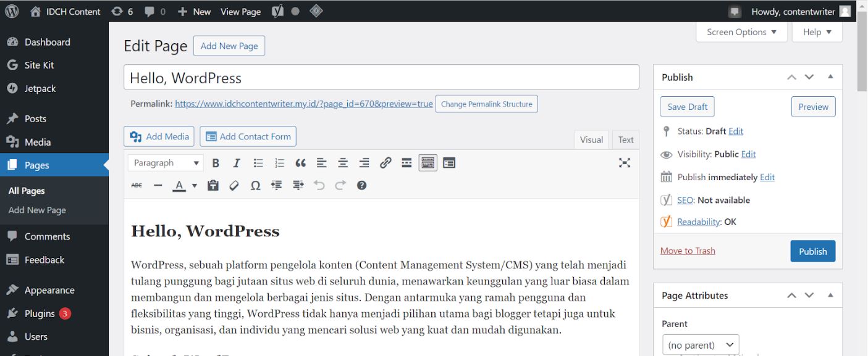Apply italic formatting to the text
The width and height of the screenshot is (868, 356).
[x=237, y=163]
